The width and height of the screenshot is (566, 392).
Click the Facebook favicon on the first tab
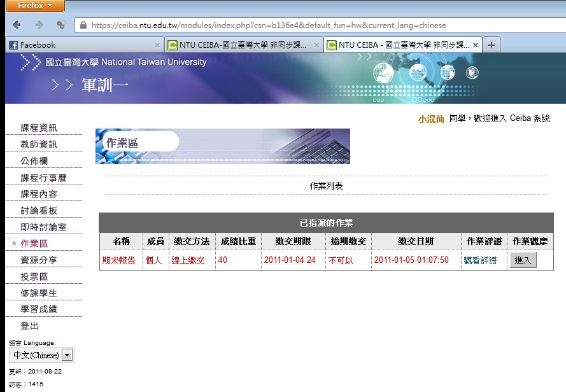(13, 45)
